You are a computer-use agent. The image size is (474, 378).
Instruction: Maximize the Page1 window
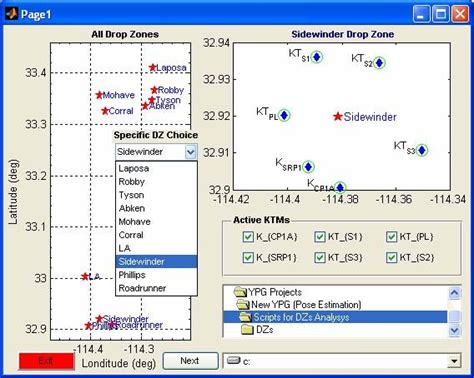441,14
